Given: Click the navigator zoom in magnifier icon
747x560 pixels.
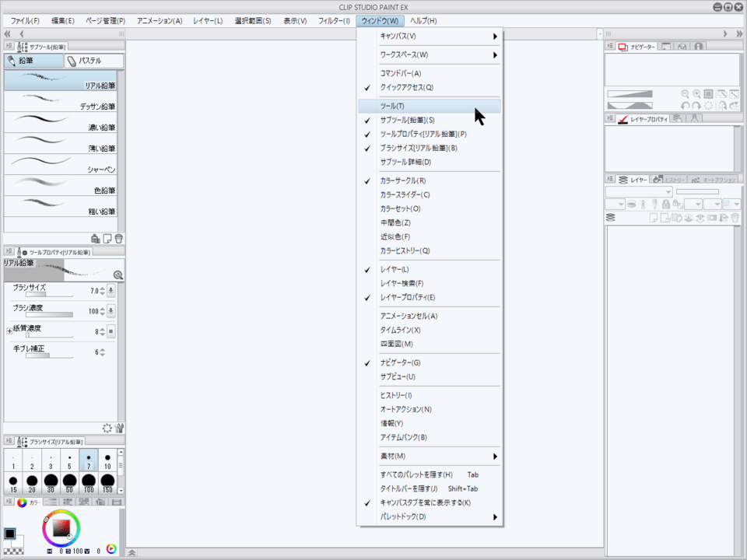Looking at the screenshot, I should tap(697, 93).
